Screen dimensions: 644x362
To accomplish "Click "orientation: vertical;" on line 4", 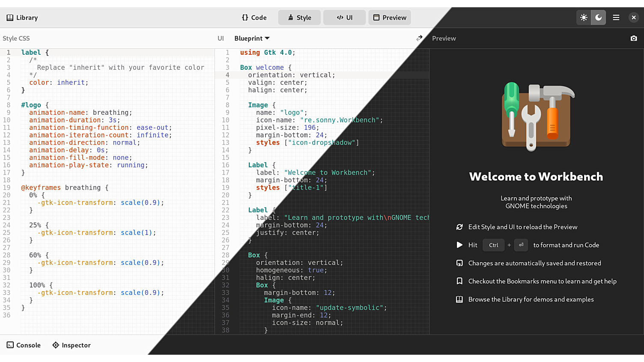I will click(292, 75).
